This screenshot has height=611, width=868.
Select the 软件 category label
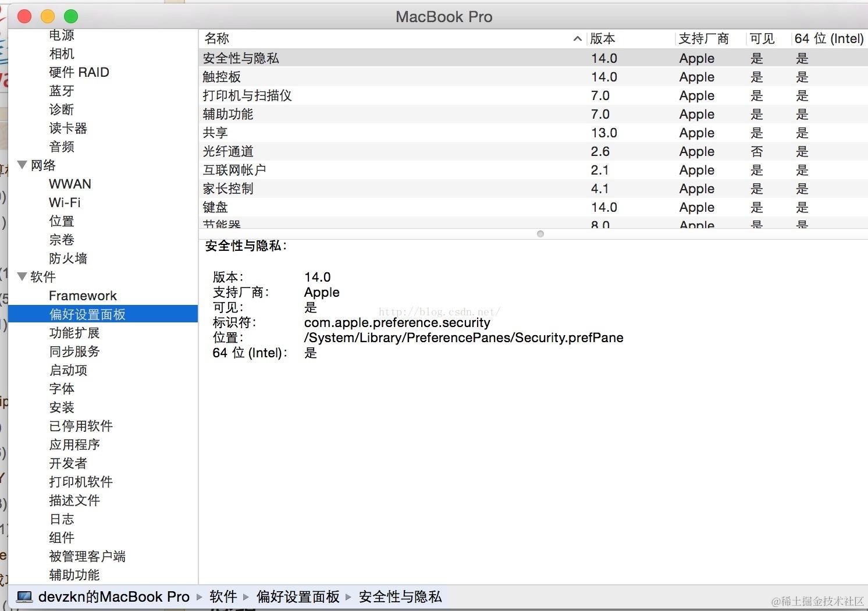(43, 277)
